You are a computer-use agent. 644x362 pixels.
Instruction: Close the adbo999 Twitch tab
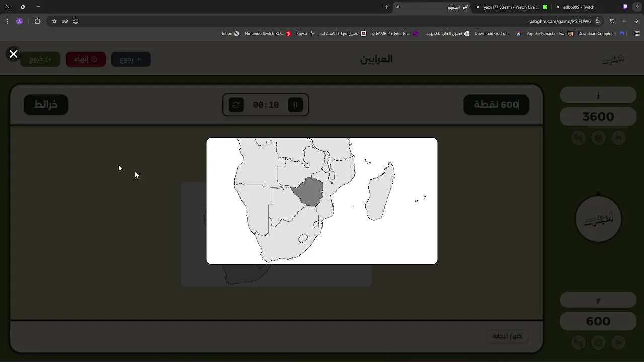pyautogui.click(x=558, y=7)
